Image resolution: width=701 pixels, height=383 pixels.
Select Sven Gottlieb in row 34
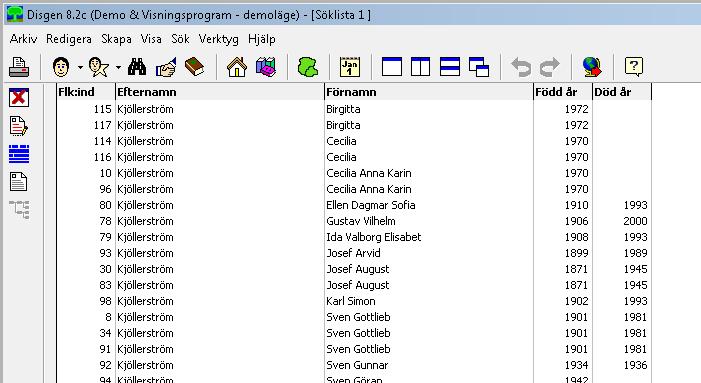coord(358,333)
